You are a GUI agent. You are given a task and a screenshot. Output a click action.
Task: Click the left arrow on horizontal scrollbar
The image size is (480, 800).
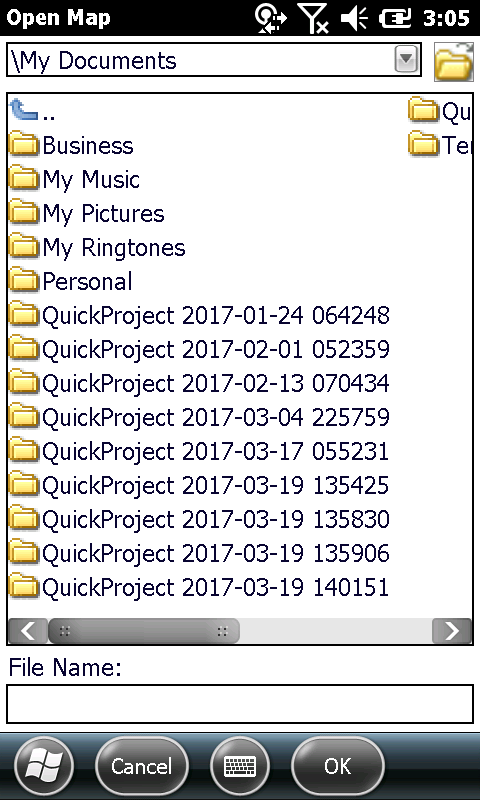click(29, 631)
